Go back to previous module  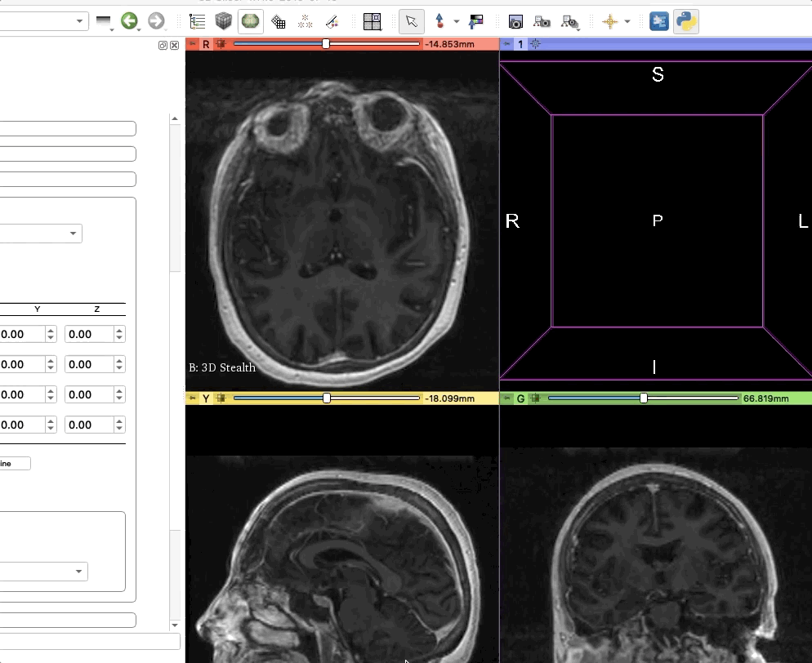pyautogui.click(x=129, y=20)
